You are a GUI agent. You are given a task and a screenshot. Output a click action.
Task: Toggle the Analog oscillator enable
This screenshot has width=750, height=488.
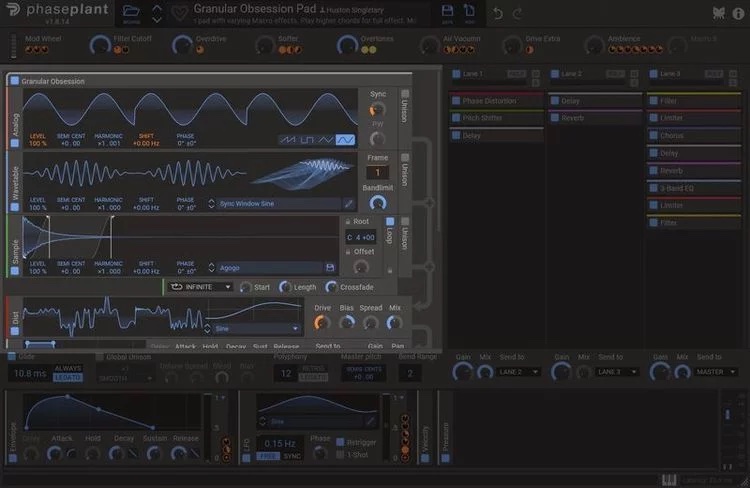pos(14,143)
